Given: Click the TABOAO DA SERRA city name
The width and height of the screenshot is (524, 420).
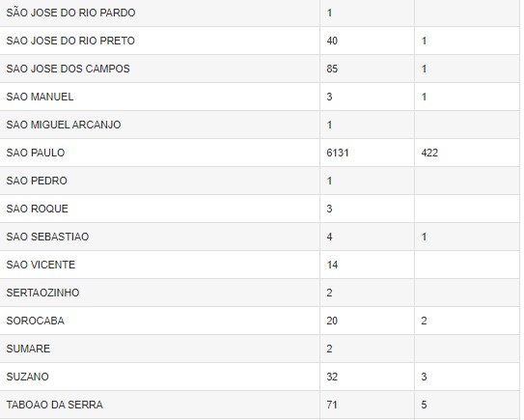Looking at the screenshot, I should point(54,405).
